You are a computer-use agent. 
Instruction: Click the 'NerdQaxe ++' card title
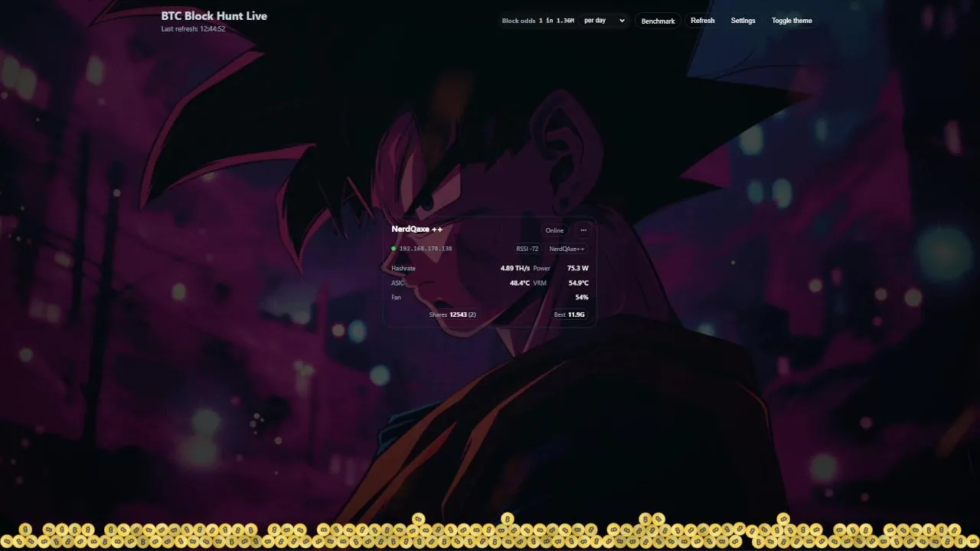coord(416,229)
